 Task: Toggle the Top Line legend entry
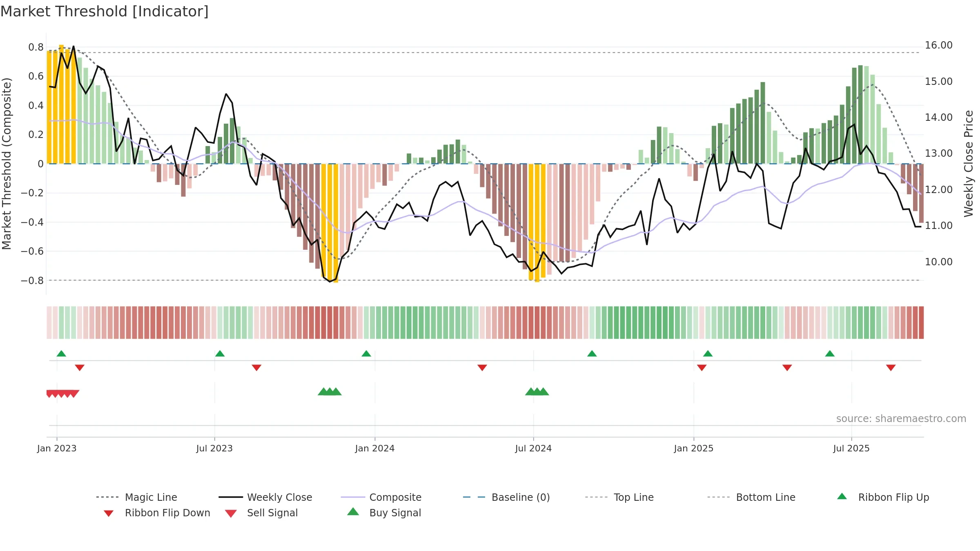[619, 497]
